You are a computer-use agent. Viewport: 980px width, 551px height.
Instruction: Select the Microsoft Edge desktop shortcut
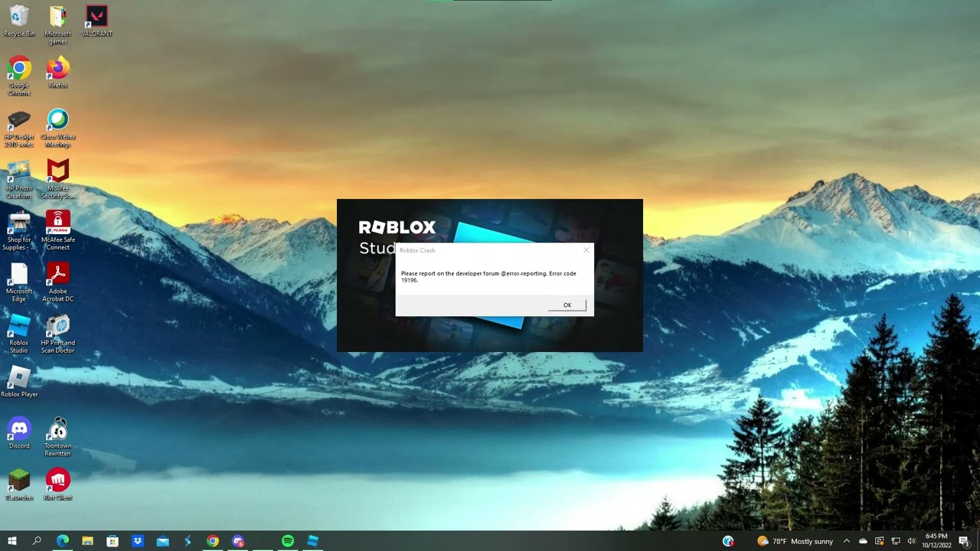click(19, 282)
